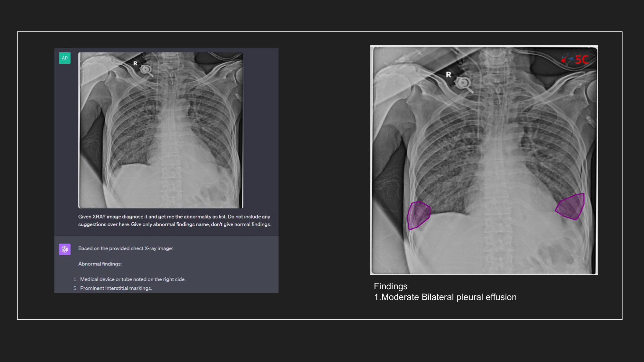Click the user prompt text about XRAY diagnosis
This screenshot has width=644, height=362.
click(x=174, y=220)
